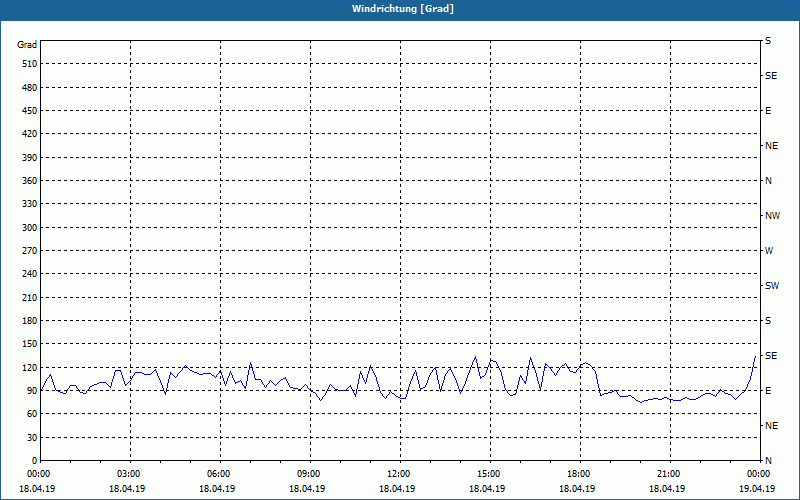Screen dimensions: 800x500
Task: Click the 19.04.19 date label
Action: click(x=757, y=488)
